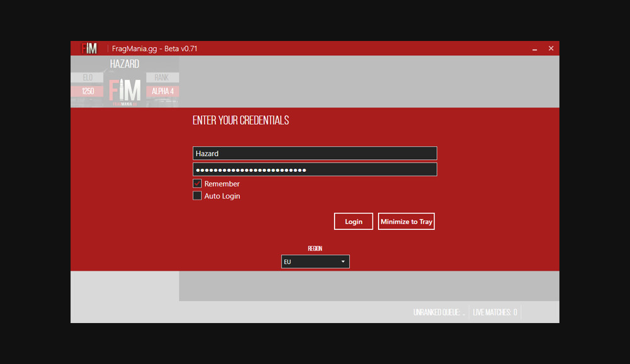Click the ENTER YOUR CREDENTIALS heading
The height and width of the screenshot is (364, 630).
(241, 120)
